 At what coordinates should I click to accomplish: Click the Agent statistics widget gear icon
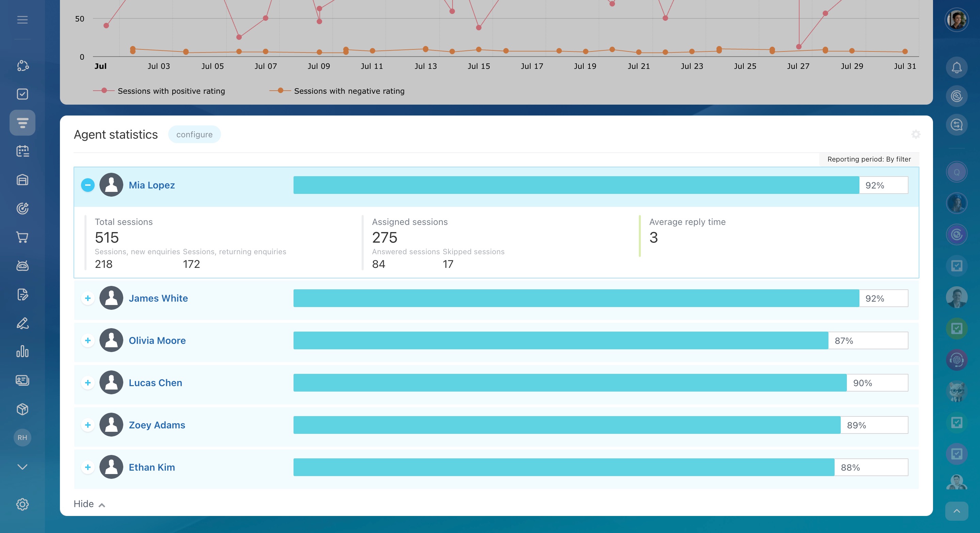[916, 134]
